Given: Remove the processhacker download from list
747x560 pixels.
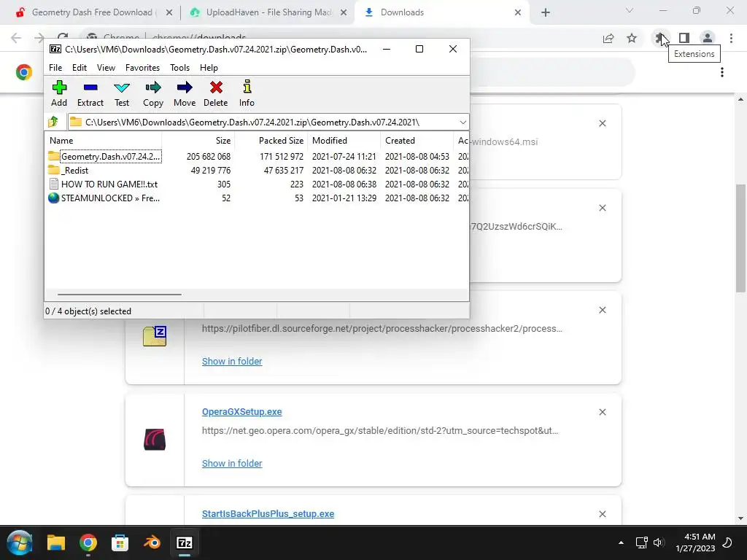Looking at the screenshot, I should click(602, 310).
